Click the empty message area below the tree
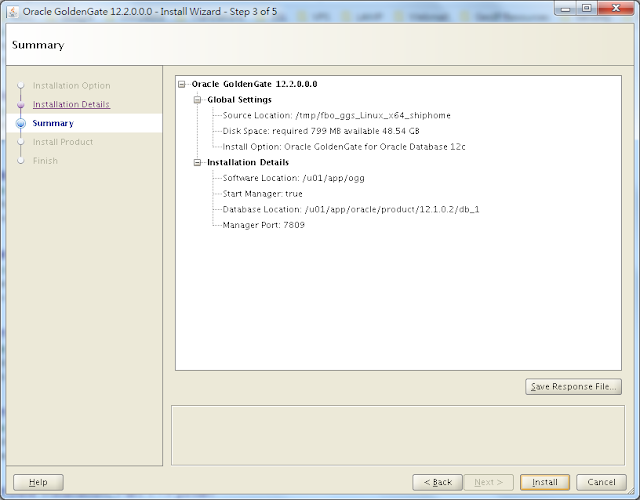 point(398,435)
